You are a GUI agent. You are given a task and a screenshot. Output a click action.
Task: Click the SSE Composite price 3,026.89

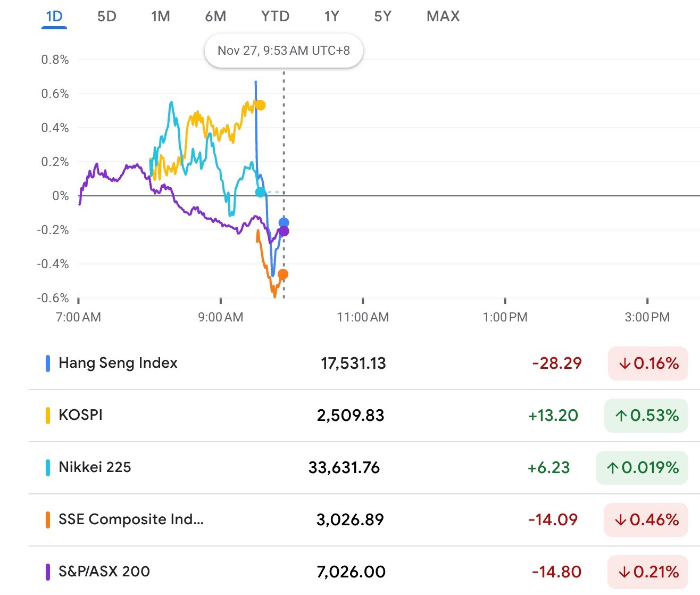tap(350, 520)
